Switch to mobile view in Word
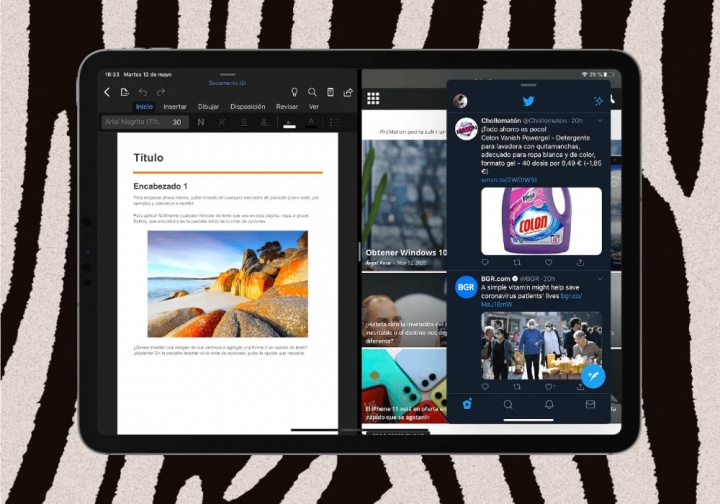720x504 pixels. (330, 92)
